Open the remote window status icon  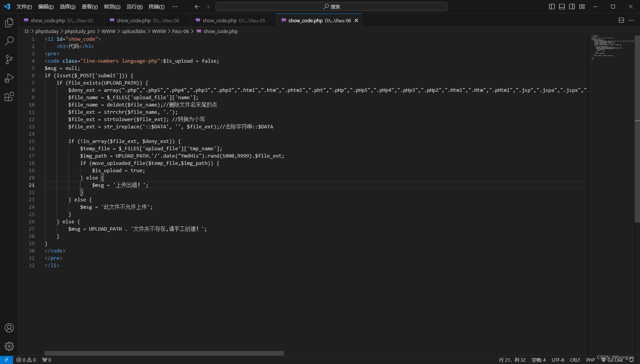pyautogui.click(x=7, y=360)
